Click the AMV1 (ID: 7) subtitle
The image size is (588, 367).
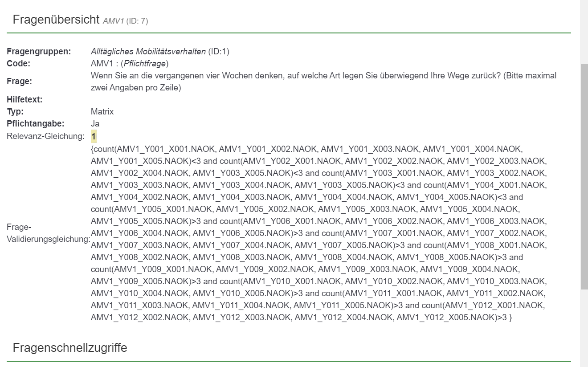tap(125, 21)
